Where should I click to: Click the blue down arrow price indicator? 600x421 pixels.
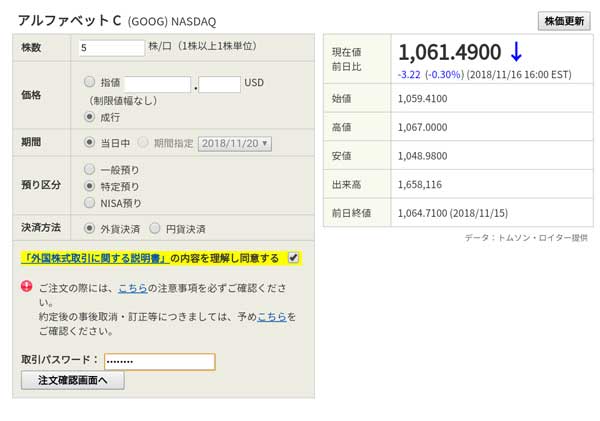515,52
